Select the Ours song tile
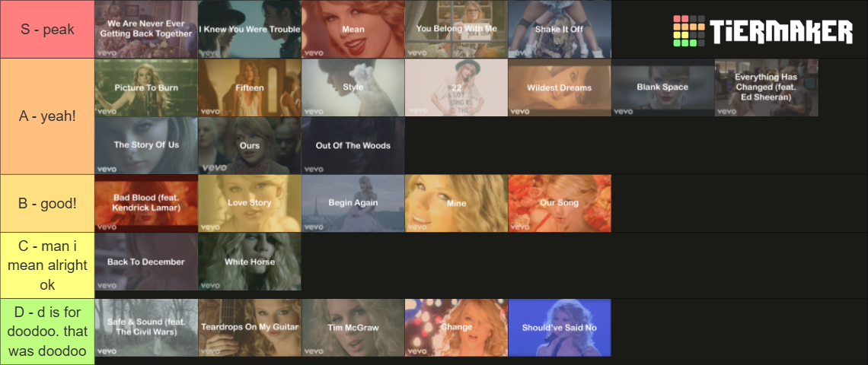This screenshot has width=868, height=365. pyautogui.click(x=250, y=145)
